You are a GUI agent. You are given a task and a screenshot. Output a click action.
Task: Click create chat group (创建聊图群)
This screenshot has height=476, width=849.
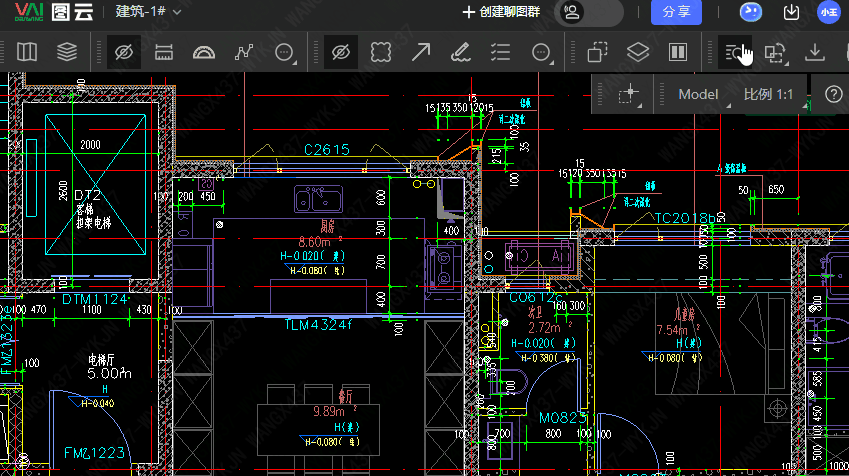(x=501, y=12)
